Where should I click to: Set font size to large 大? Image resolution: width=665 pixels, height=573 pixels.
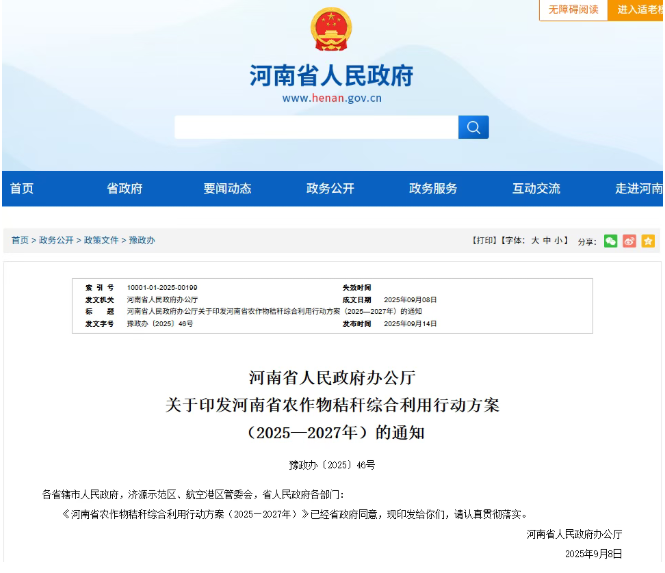coord(535,241)
